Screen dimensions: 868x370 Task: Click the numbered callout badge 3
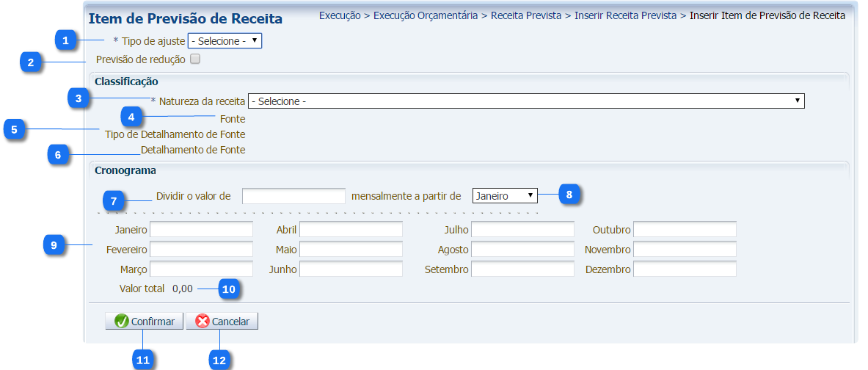click(x=79, y=98)
